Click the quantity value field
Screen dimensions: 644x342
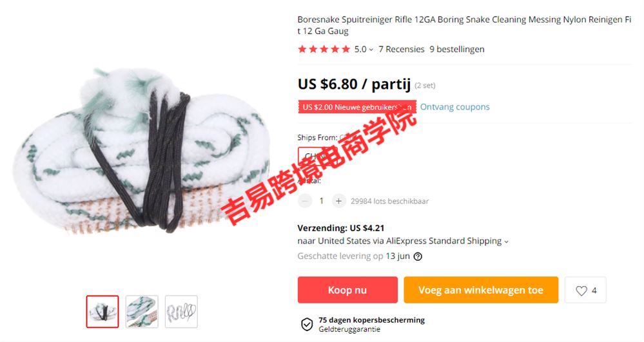(322, 201)
